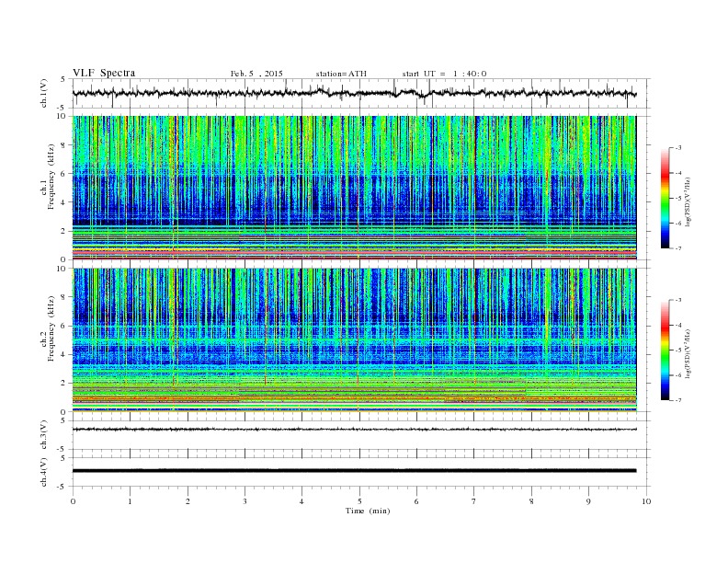The width and height of the screenshot is (728, 563).
Task: Select the "Time (min)" x-axis label
Action: 368,511
